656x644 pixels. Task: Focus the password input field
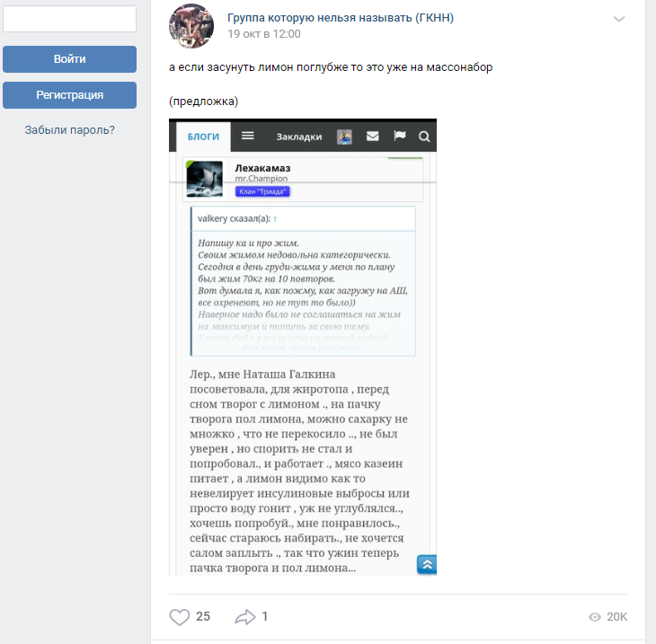[x=69, y=19]
